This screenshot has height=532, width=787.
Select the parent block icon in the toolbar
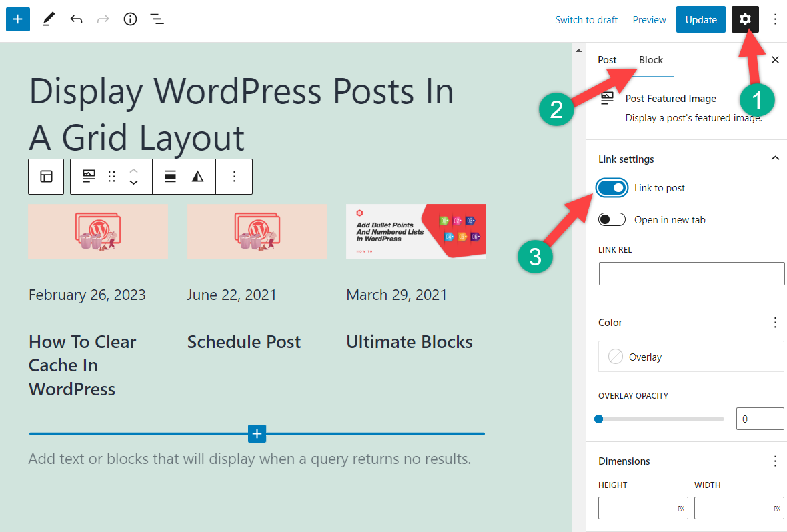click(x=45, y=176)
